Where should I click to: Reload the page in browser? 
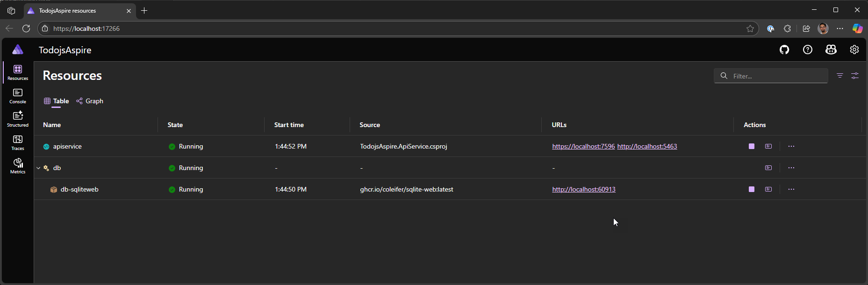coord(26,28)
